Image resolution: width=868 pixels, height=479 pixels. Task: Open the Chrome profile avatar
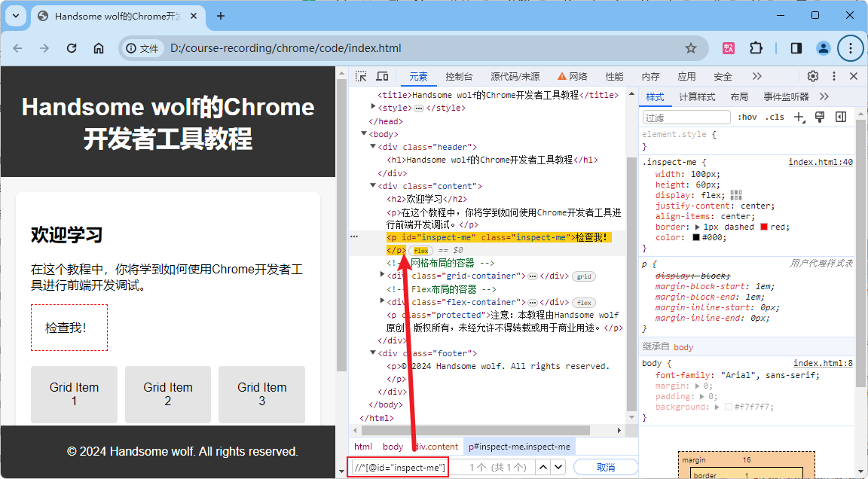click(x=823, y=48)
